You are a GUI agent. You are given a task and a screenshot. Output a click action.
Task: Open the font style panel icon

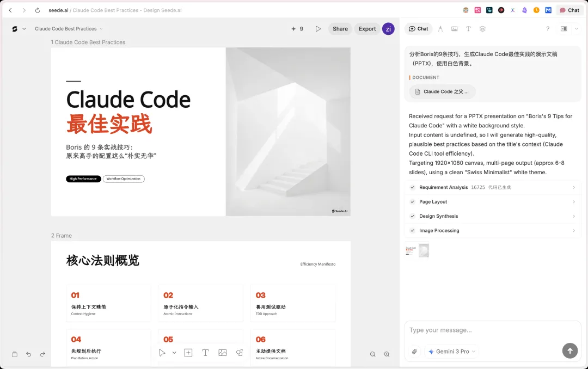click(440, 29)
